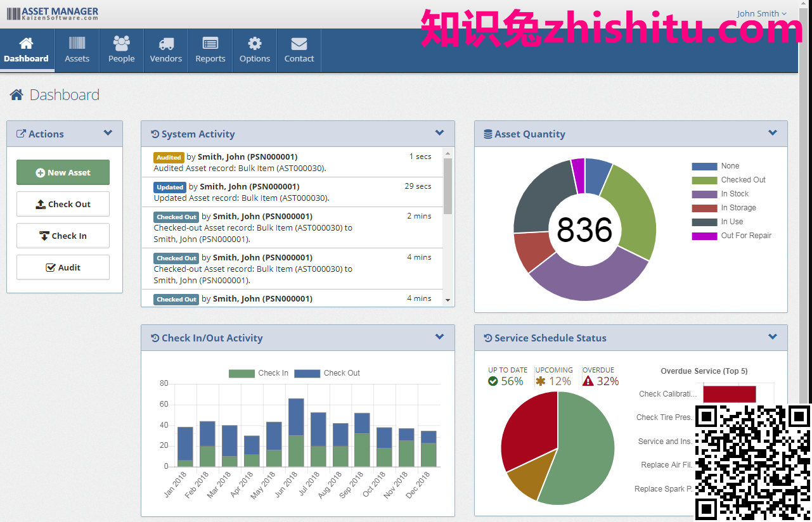
Task: Click the overdue warning triangle icon
Action: tap(588, 381)
